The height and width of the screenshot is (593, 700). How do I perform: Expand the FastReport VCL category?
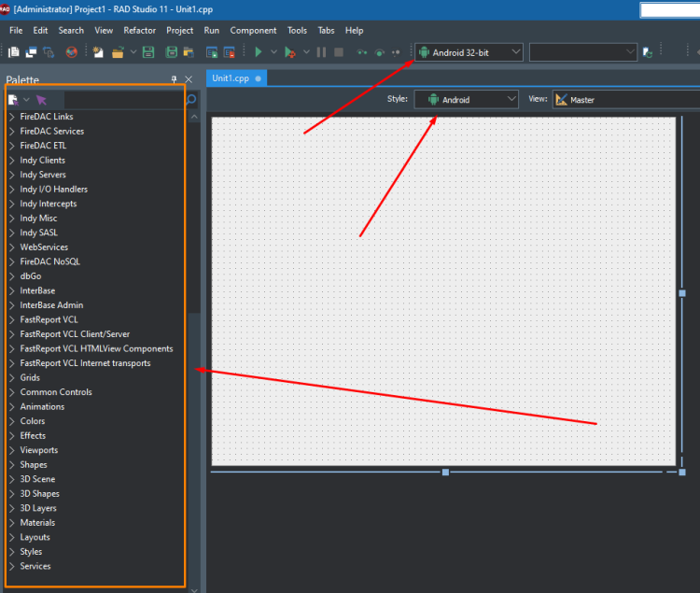pos(12,319)
